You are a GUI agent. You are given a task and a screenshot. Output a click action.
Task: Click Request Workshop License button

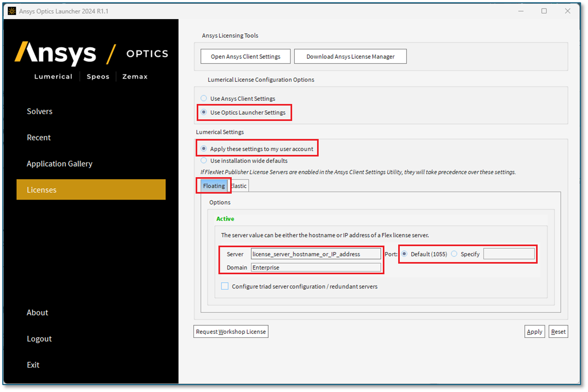coord(231,332)
